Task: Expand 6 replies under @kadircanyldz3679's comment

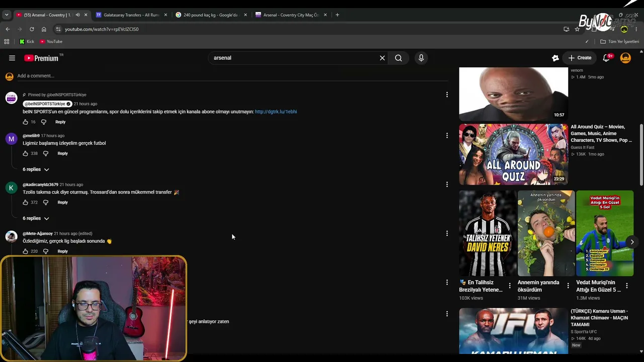Action: coord(36,218)
